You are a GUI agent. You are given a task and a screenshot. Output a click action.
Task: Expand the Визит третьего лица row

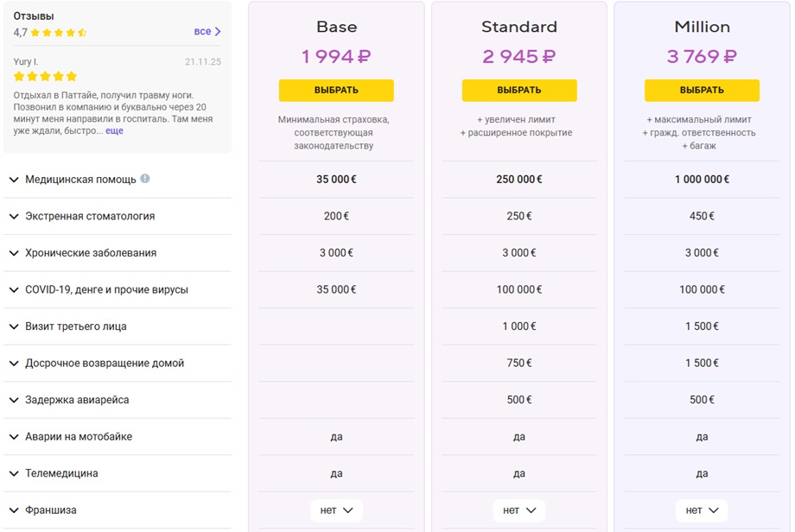pos(118,326)
